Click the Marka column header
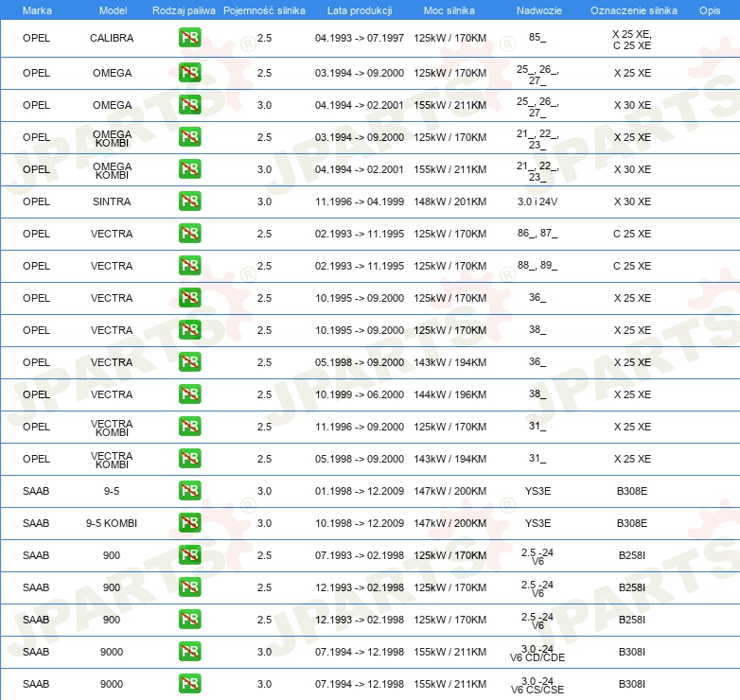This screenshot has width=740, height=700. pyautogui.click(x=37, y=10)
